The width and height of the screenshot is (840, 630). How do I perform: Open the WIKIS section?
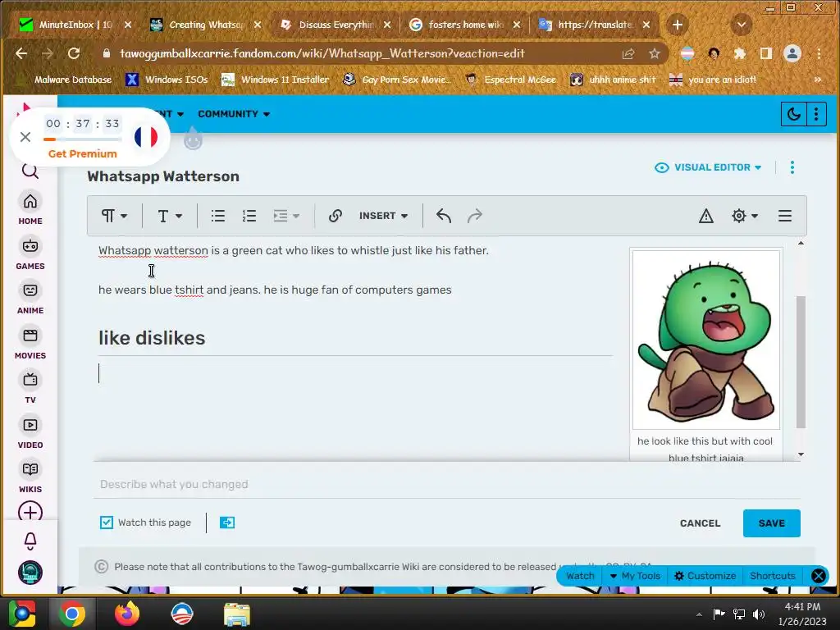click(30, 477)
